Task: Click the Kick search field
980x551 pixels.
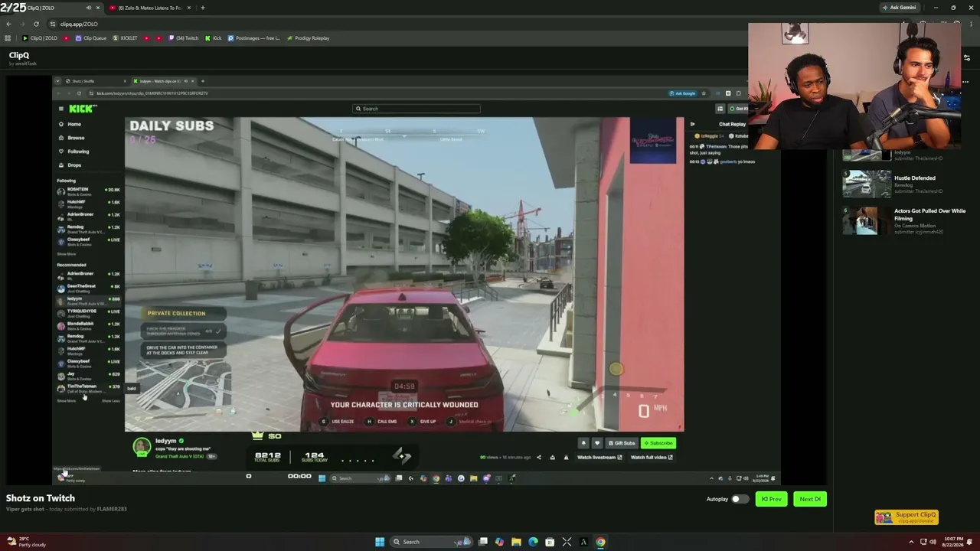Action: [x=416, y=109]
